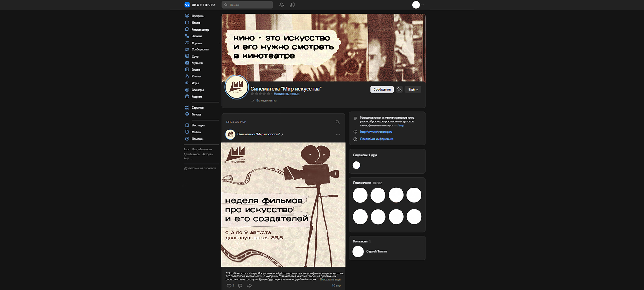Open Сервисы in the left menu
Viewport: 644px width, 290px height.
194,108
